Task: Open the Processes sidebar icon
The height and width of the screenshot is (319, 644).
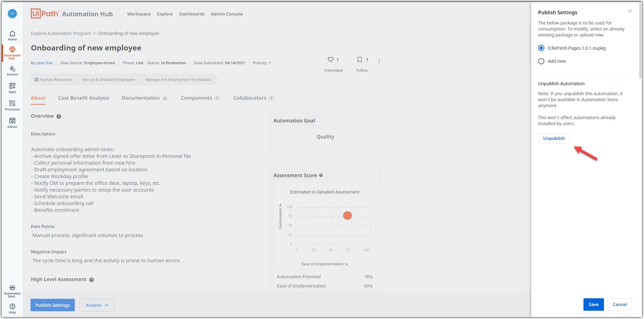Action: click(12, 106)
